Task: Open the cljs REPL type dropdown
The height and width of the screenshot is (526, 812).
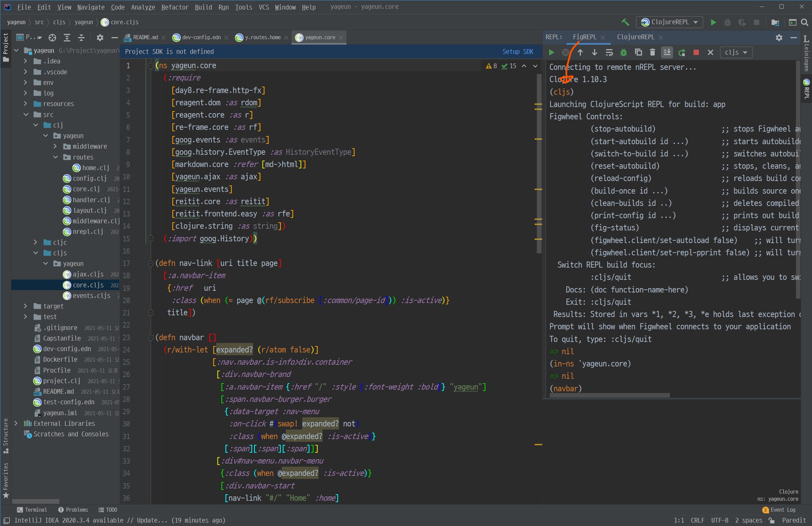Action: [736, 52]
